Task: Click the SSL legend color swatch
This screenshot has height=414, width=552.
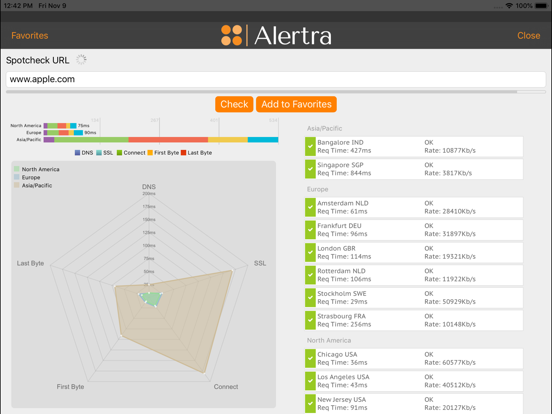Action: (99, 153)
